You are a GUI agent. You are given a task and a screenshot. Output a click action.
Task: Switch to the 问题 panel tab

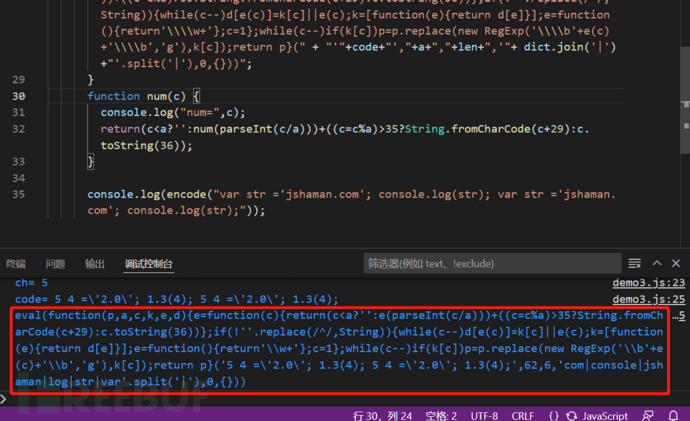click(55, 264)
